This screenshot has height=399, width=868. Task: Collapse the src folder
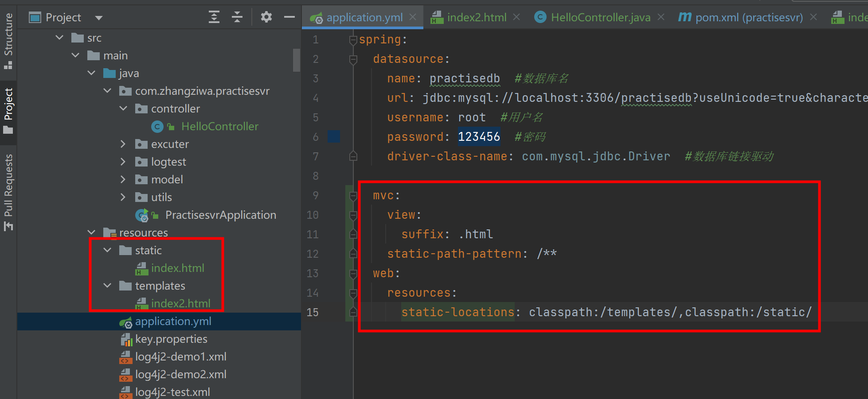pos(59,38)
